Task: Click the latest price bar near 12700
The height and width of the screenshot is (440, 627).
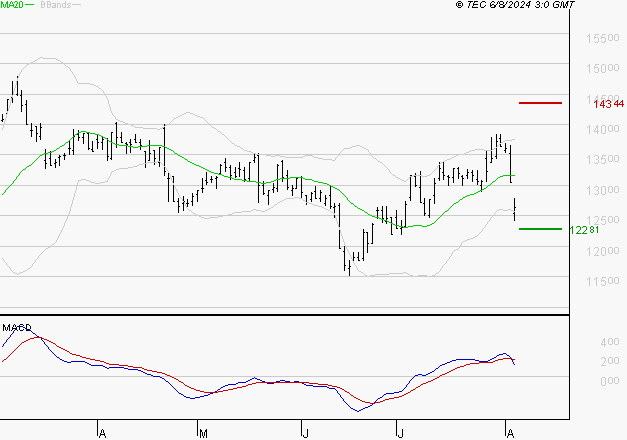Action: [515, 209]
